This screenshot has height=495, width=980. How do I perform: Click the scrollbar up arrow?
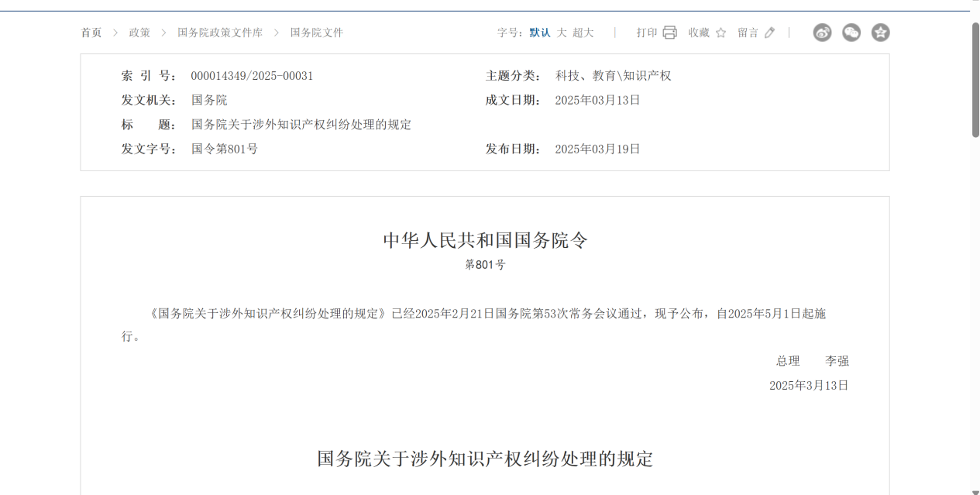pyautogui.click(x=974, y=5)
